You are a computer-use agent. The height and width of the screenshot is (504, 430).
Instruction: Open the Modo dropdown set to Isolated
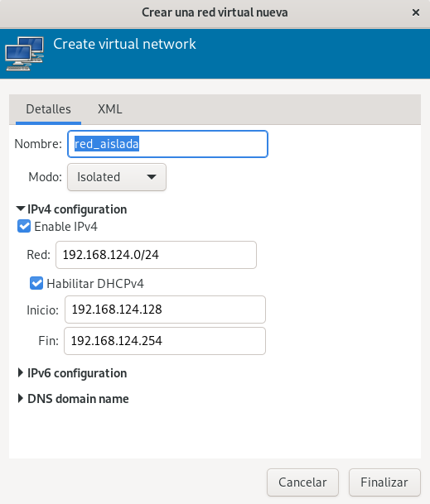point(117,177)
